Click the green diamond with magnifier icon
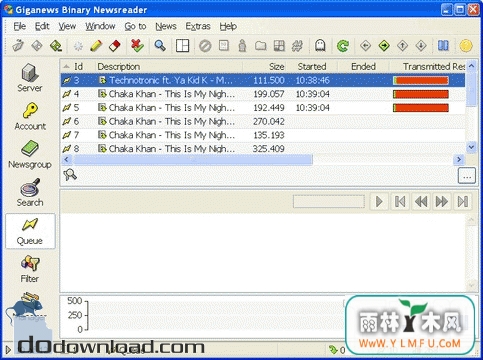Viewport: 483px width, 360px height. (55, 46)
